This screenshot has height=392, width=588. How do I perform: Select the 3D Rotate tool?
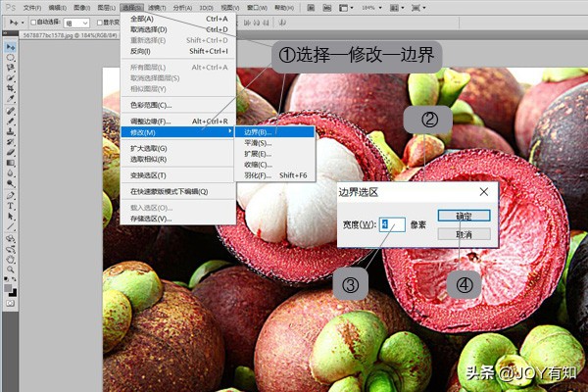pos(10,238)
